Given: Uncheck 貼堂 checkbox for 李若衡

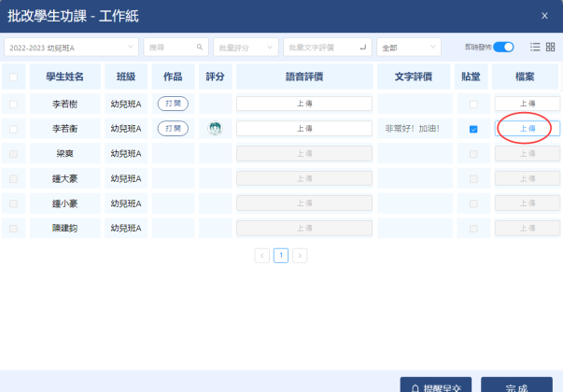Looking at the screenshot, I should coord(473,129).
